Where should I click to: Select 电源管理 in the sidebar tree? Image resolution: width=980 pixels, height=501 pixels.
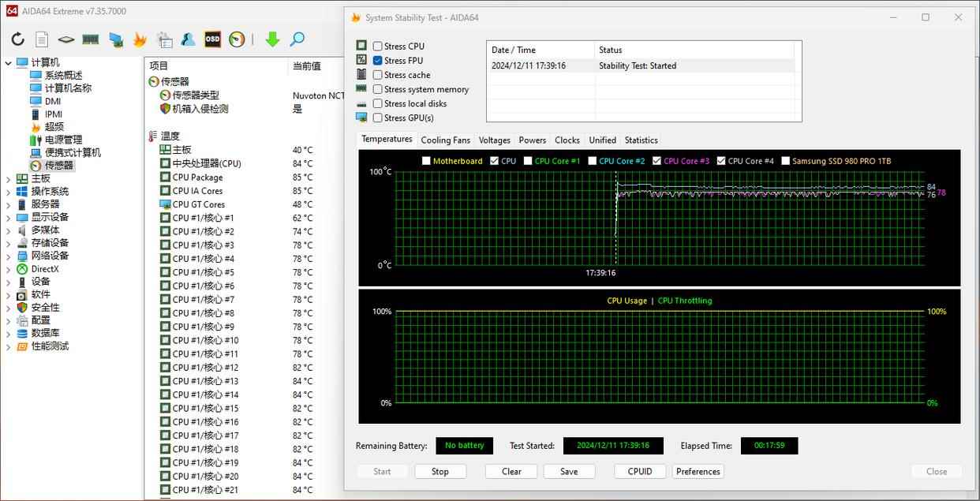63,140
